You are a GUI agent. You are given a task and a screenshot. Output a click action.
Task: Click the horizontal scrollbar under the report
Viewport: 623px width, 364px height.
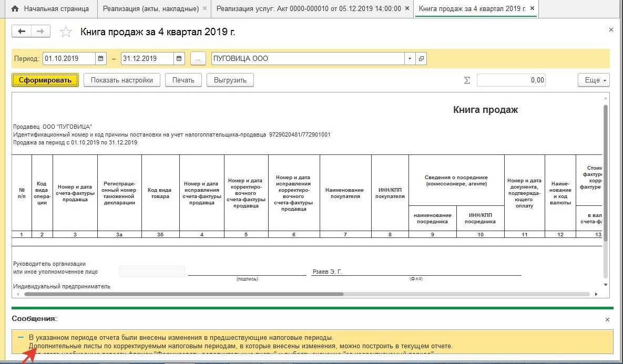point(184,294)
